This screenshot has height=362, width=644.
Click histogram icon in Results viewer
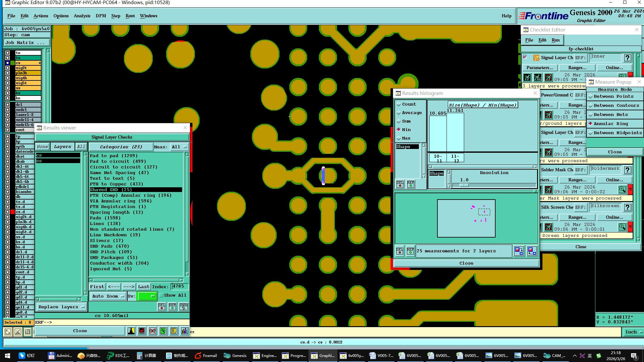pyautogui.click(x=185, y=331)
